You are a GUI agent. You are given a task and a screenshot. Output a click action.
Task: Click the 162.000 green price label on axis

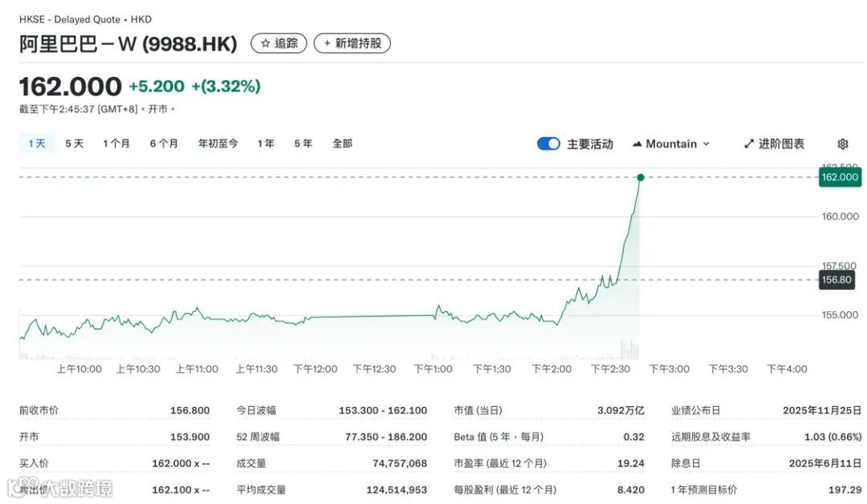tap(840, 177)
